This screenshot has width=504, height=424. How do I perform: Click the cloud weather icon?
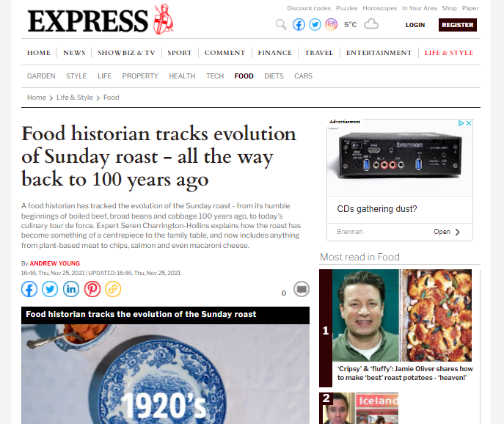[x=371, y=24]
